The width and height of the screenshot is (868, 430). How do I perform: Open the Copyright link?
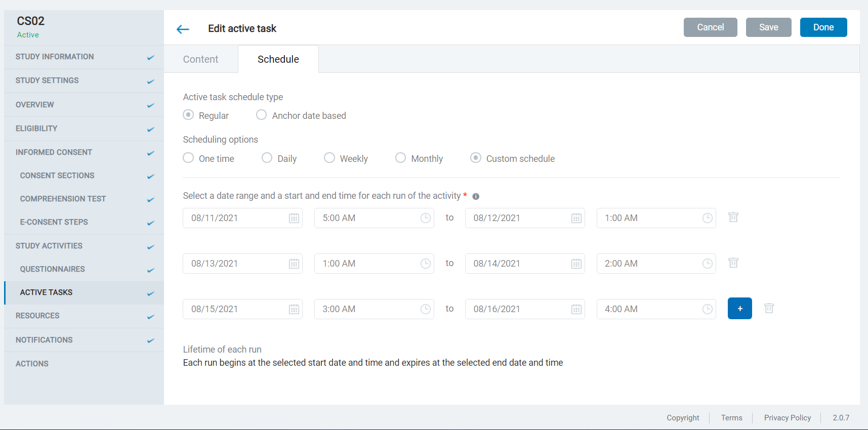click(x=683, y=418)
